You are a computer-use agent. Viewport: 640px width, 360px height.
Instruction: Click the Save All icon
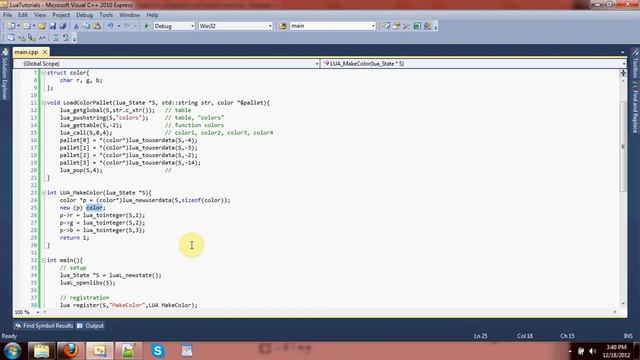click(x=62, y=26)
